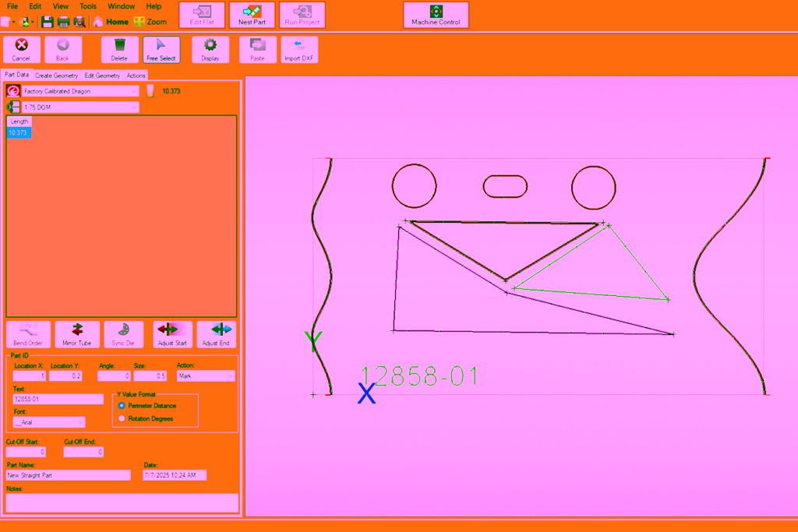The height and width of the screenshot is (532, 798).
Task: Select the 12858-01 text mark on canvas
Action: click(x=419, y=376)
